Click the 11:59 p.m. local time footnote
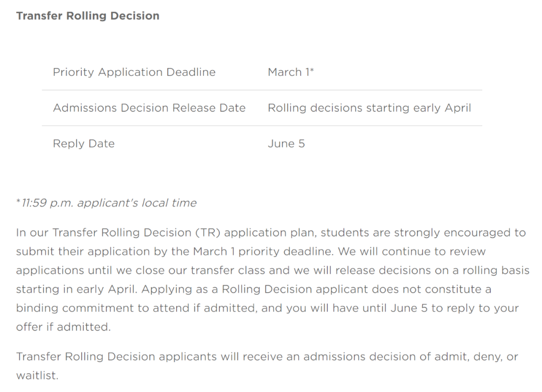Image resolution: width=542 pixels, height=392 pixels. (109, 203)
